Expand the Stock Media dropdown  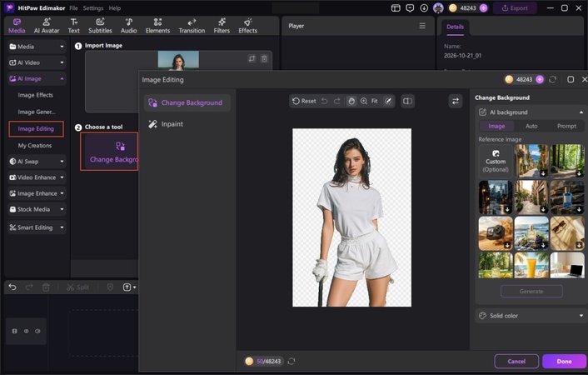coord(37,209)
